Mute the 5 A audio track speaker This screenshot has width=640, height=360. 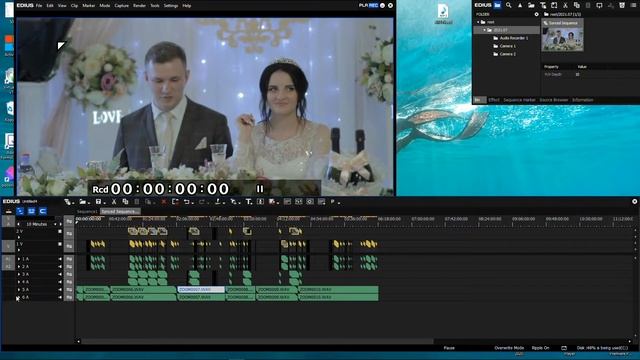[60, 290]
